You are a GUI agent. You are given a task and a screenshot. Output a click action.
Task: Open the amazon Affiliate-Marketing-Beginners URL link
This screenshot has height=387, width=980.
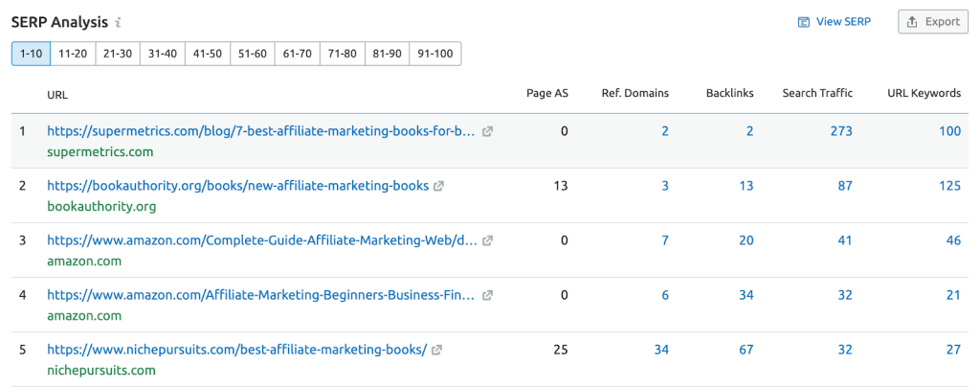[261, 295]
